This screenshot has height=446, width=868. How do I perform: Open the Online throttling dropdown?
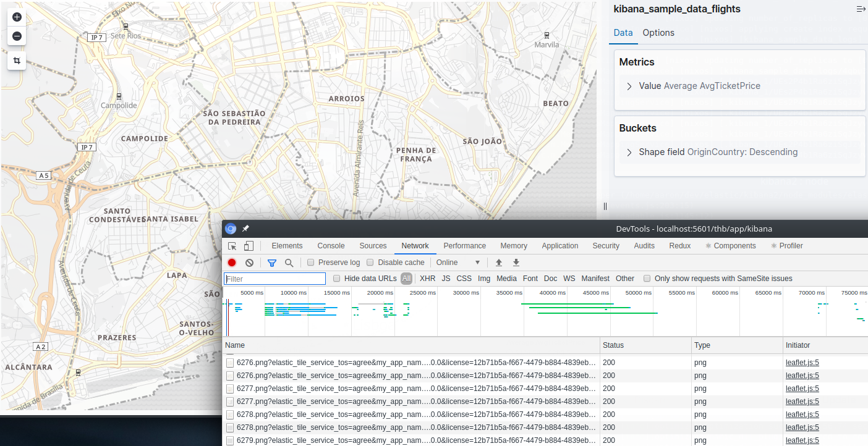(x=458, y=263)
